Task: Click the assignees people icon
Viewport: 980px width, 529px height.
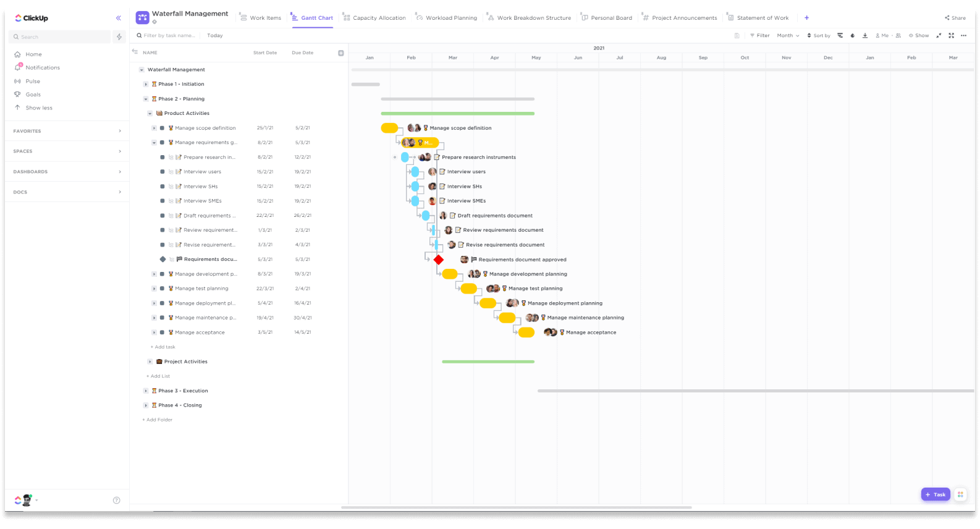Action: point(898,36)
